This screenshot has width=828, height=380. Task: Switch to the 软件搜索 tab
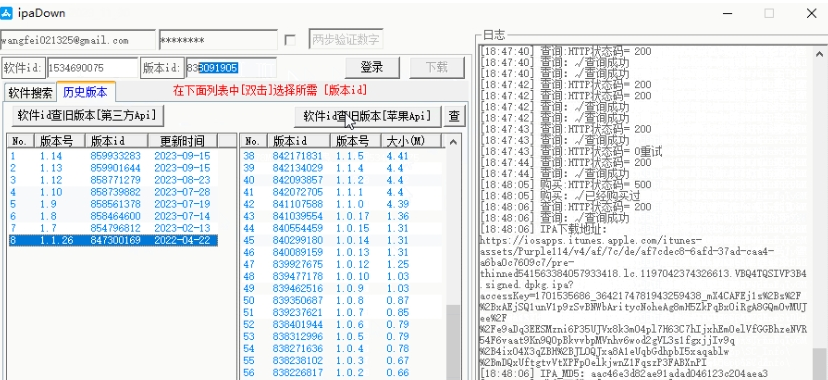(x=30, y=93)
